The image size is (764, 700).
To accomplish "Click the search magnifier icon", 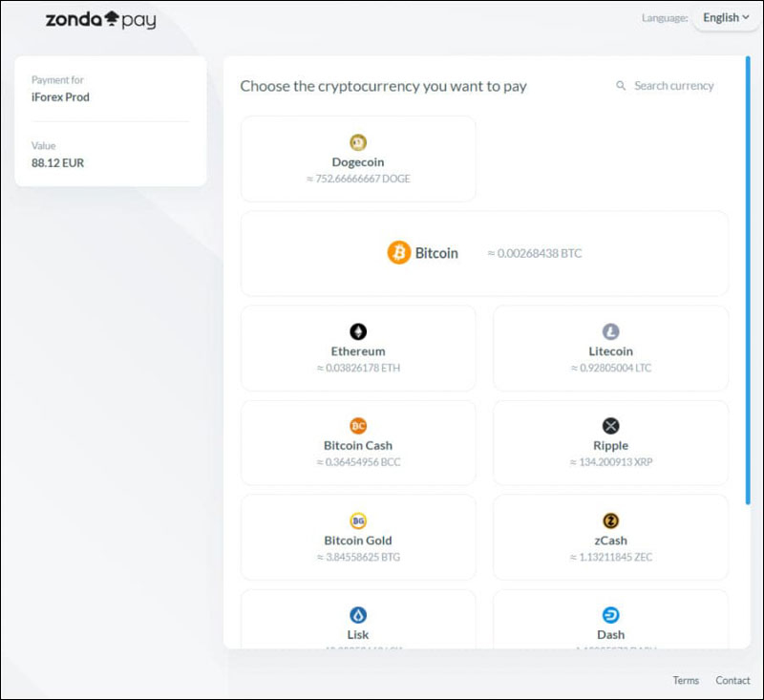I will [x=621, y=86].
